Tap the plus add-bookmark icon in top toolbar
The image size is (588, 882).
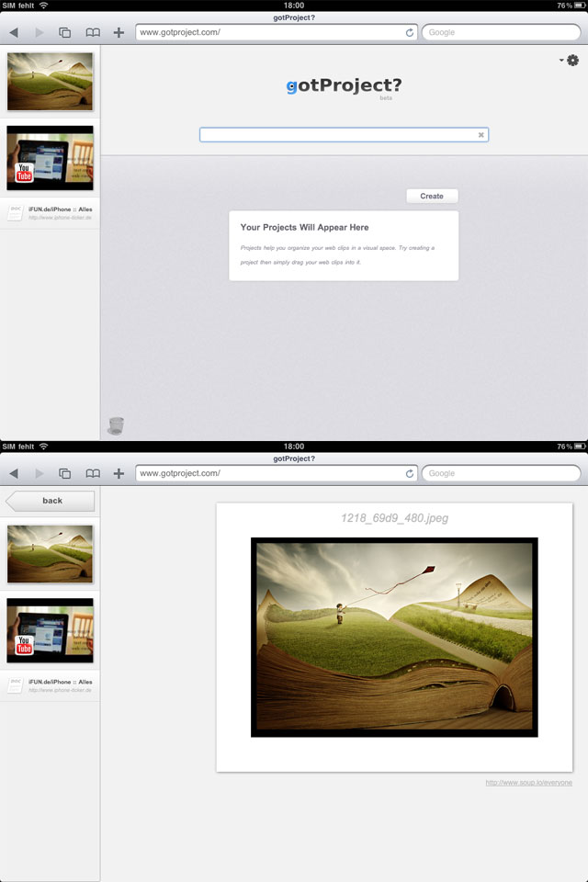pyautogui.click(x=119, y=33)
